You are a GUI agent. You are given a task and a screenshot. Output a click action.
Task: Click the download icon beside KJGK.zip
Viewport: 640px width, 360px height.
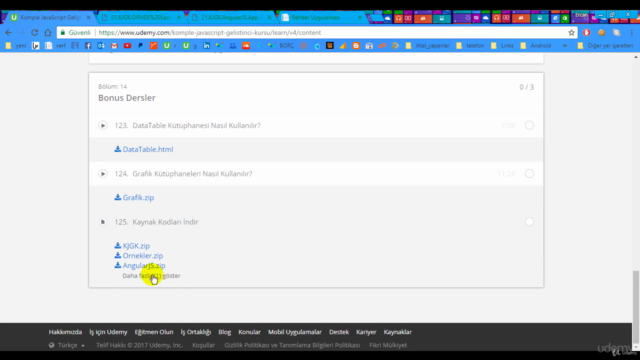click(x=118, y=245)
